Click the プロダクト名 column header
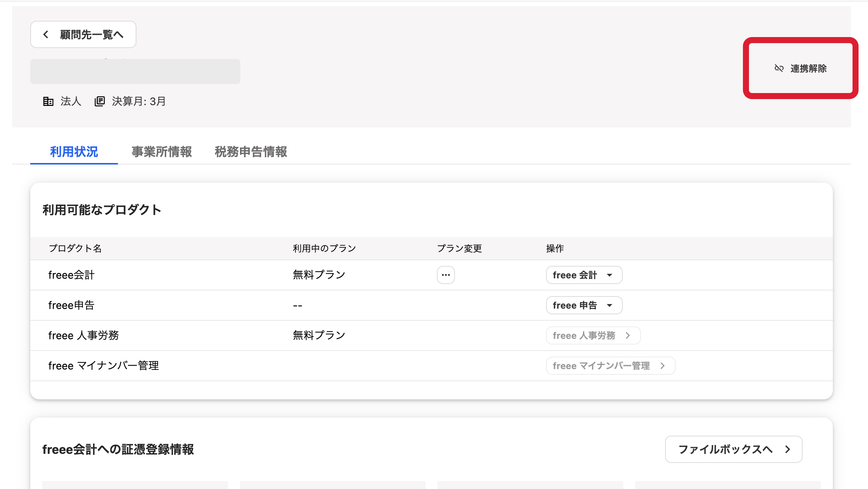 click(x=75, y=248)
